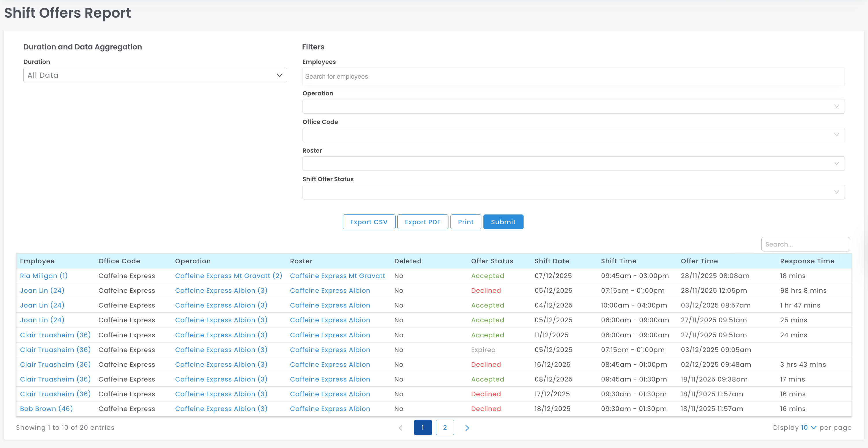The width and height of the screenshot is (868, 448).
Task: Open Ria Miligan (1) employee link
Action: click(x=43, y=276)
